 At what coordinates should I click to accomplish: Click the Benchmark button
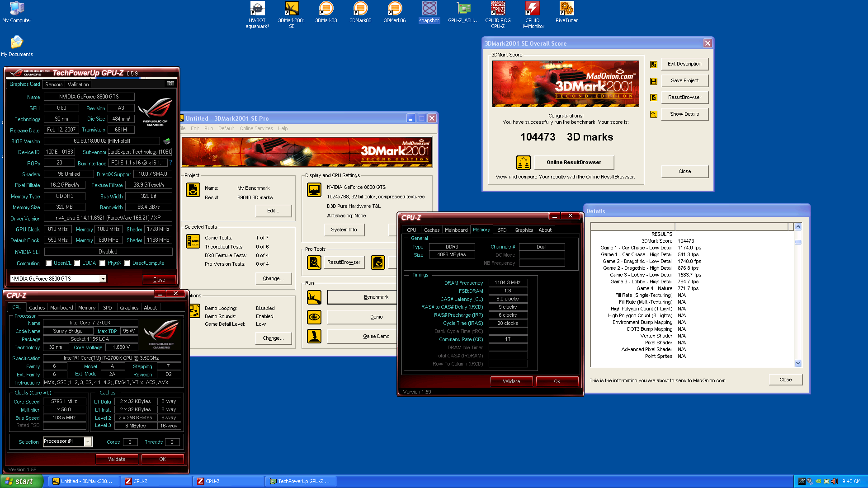pos(362,297)
